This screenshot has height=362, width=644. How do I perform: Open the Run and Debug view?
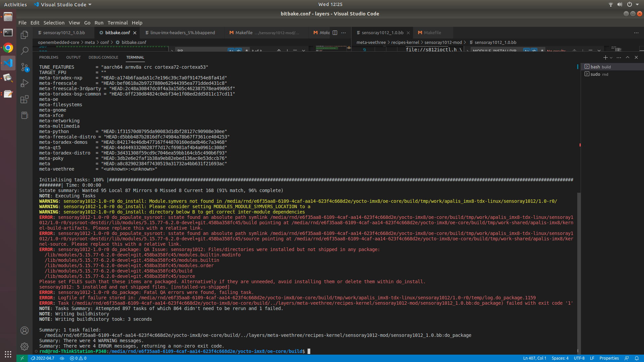[24, 83]
